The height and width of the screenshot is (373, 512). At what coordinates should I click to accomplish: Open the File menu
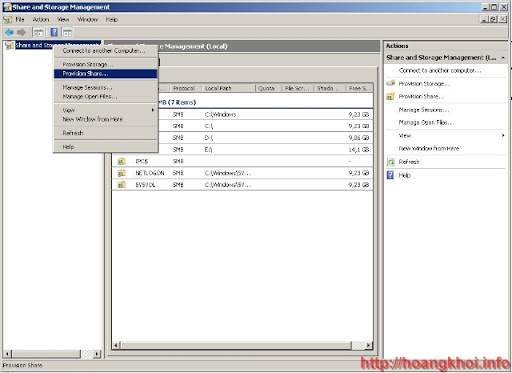tap(20, 20)
